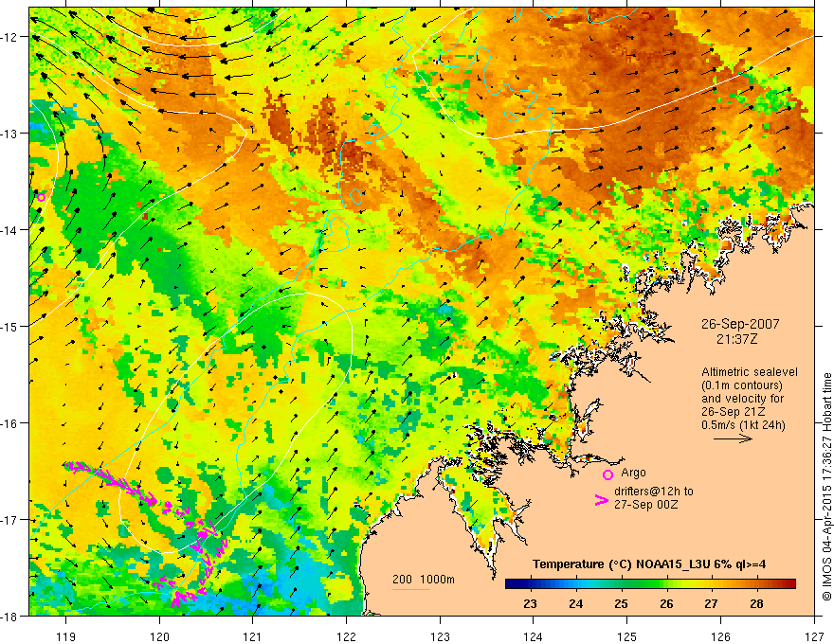Select the Argo float marker near 13.7°S on map
This screenshot has width=834, height=644.
pyautogui.click(x=41, y=197)
